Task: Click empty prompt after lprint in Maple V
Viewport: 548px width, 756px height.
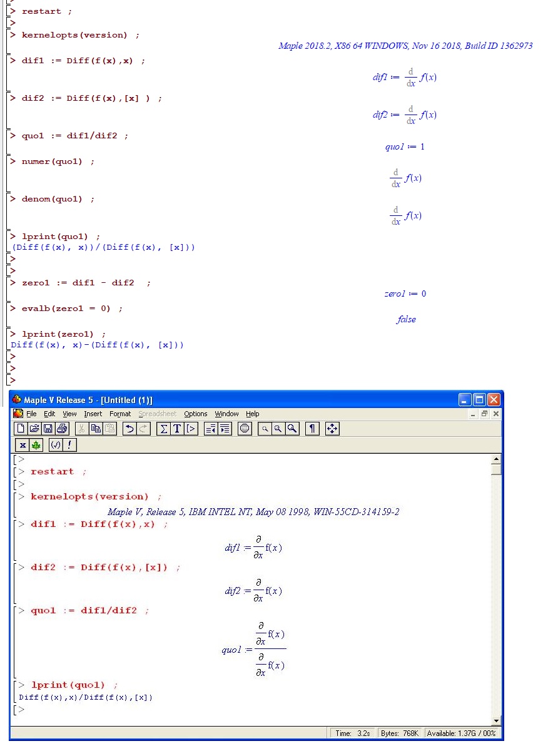Action: [x=21, y=710]
